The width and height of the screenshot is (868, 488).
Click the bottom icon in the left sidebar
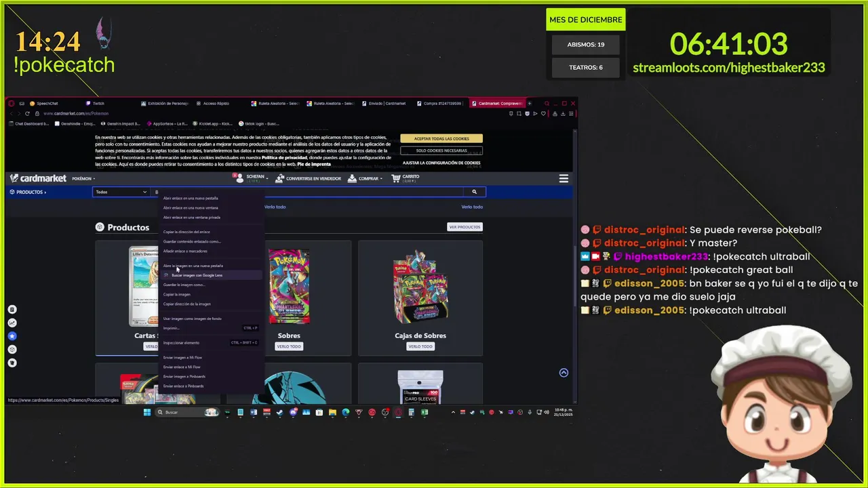12,363
